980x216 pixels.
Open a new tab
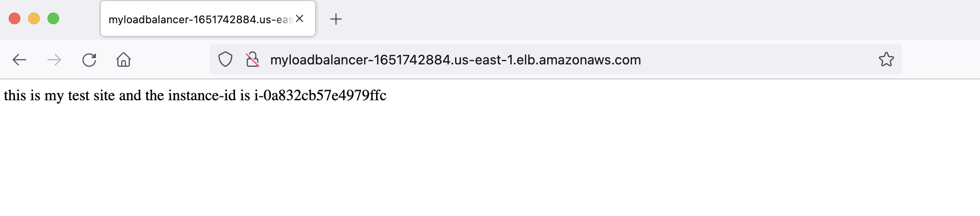pyautogui.click(x=336, y=19)
